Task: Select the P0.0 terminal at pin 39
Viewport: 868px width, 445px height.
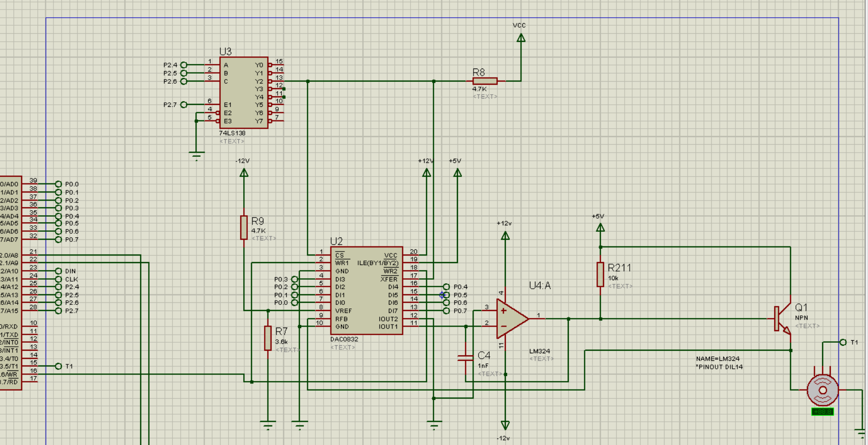Action: (x=58, y=184)
